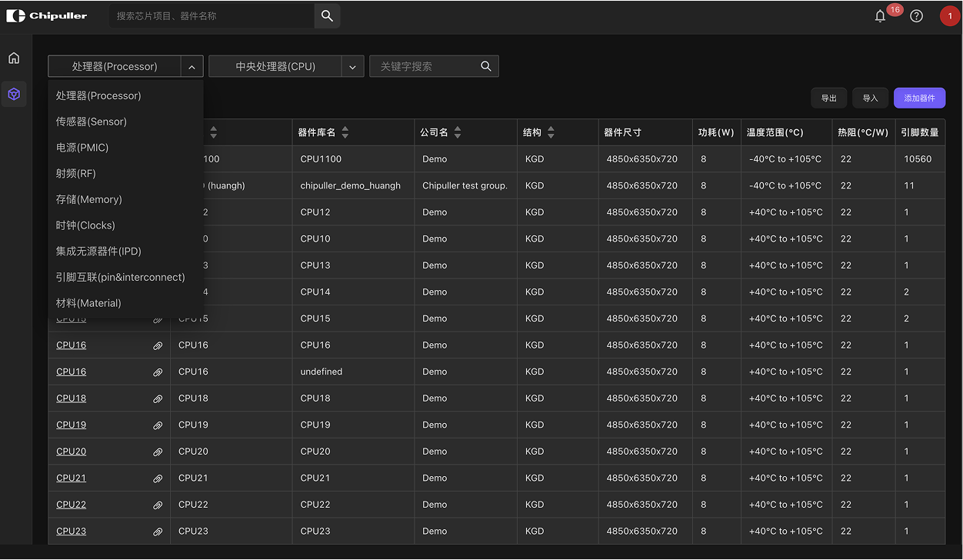Screen dimensions: 963x560
Task: Select 传感器(Sensor) from the category list
Action: click(x=91, y=121)
